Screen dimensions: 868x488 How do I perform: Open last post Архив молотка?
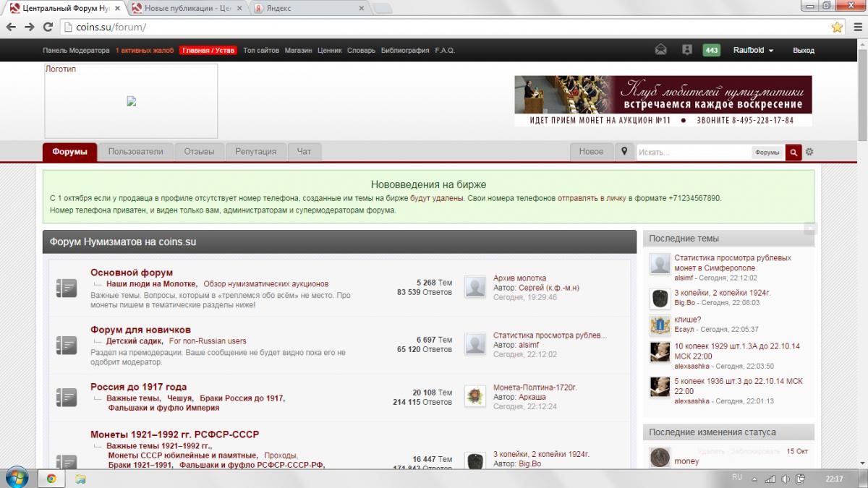pyautogui.click(x=519, y=278)
